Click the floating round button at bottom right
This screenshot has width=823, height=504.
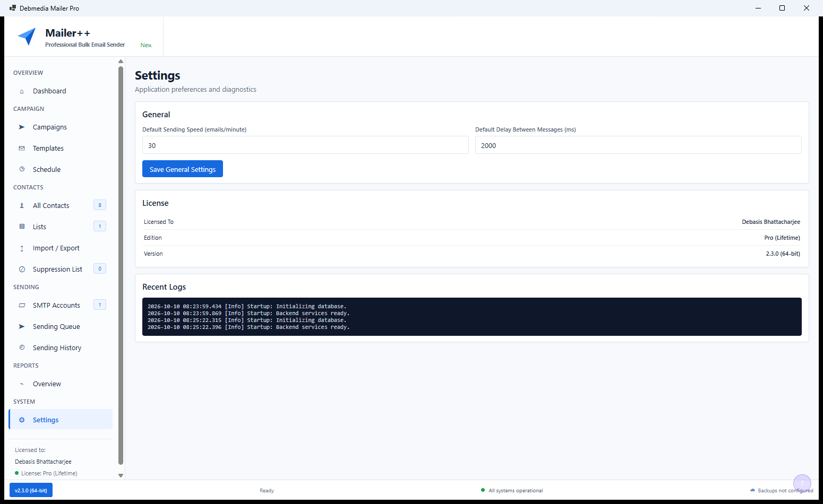pyautogui.click(x=802, y=483)
